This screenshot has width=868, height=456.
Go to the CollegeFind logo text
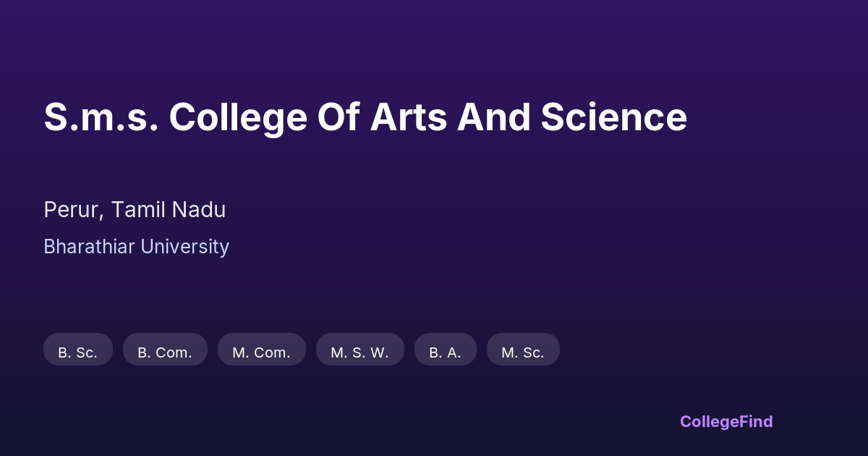pos(726,421)
